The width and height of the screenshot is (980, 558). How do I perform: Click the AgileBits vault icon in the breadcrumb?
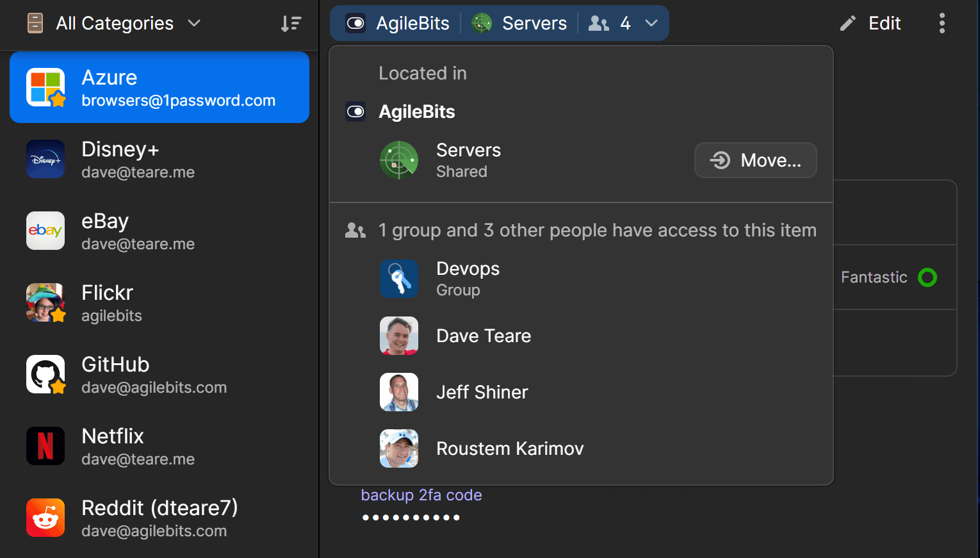[355, 22]
